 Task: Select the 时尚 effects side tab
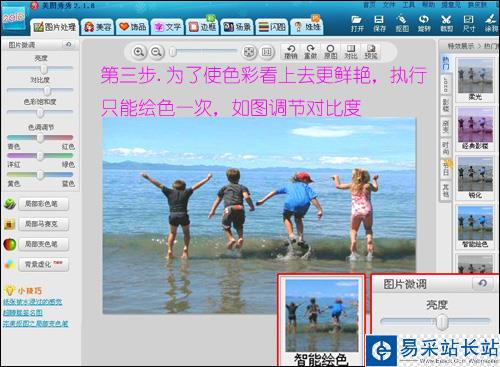(x=446, y=148)
